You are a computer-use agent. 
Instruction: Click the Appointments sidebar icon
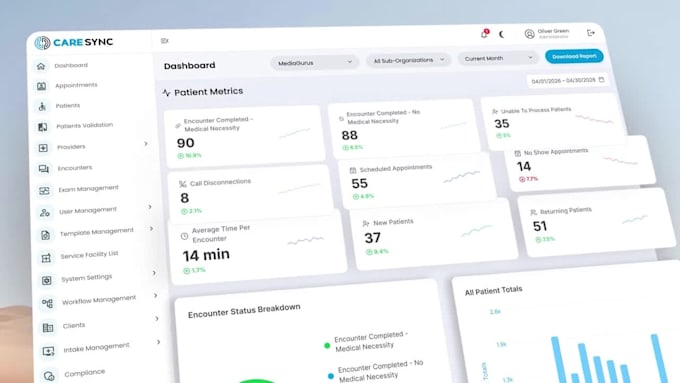point(42,86)
